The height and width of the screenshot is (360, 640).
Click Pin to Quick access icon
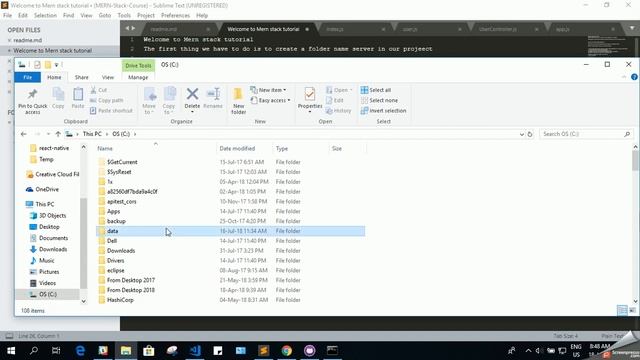click(32, 95)
